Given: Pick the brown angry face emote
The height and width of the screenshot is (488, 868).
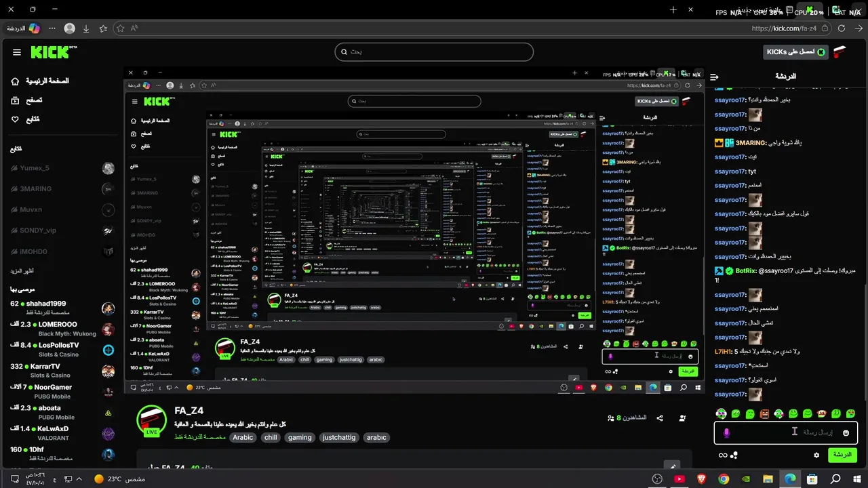Looking at the screenshot, I should coord(765,413).
